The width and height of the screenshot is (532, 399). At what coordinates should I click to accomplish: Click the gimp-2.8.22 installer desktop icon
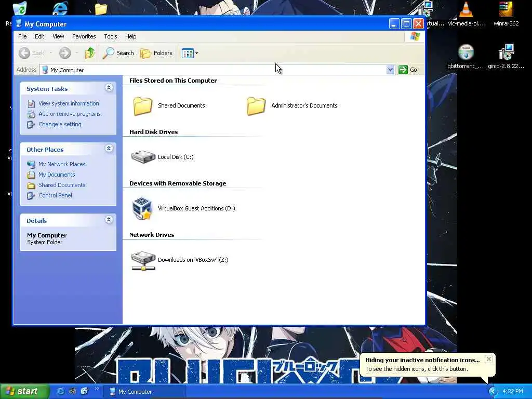[x=506, y=56]
